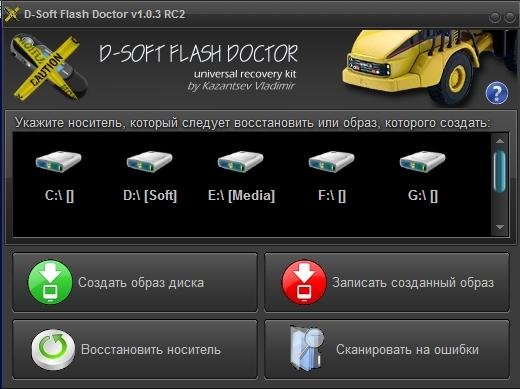The image size is (520, 389).
Task: Close the Flash Doctor window
Action: [x=510, y=17]
